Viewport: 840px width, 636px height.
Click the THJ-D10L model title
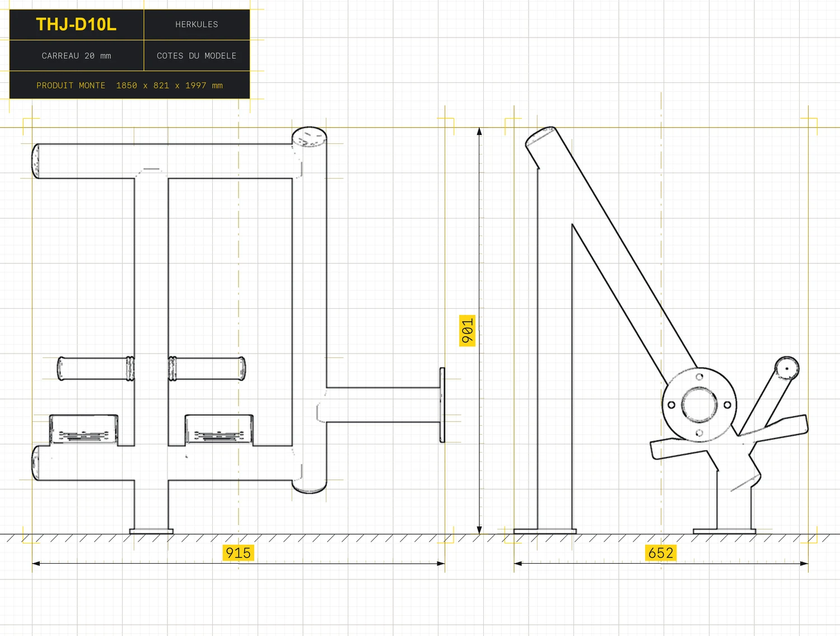click(76, 25)
